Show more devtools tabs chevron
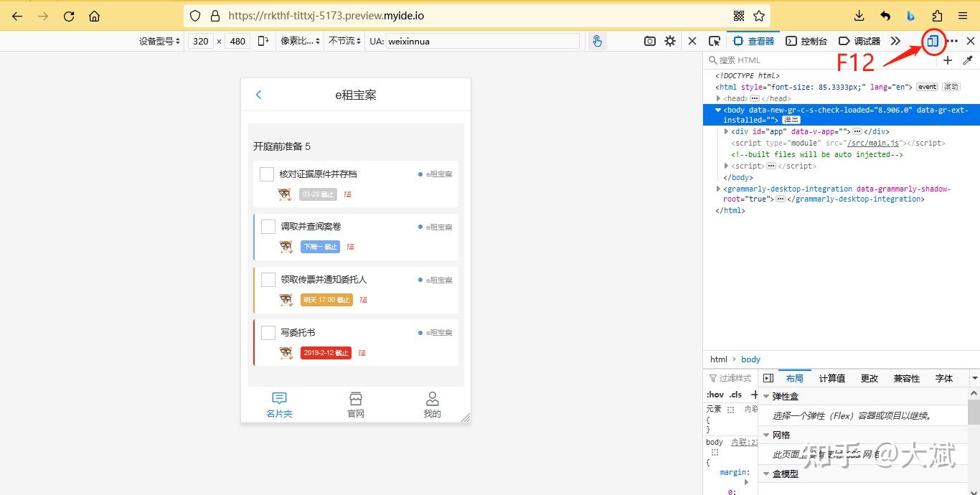 [895, 41]
